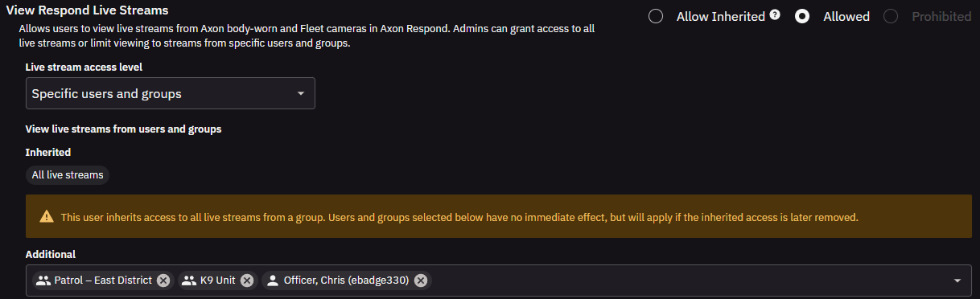The width and height of the screenshot is (980, 299).
Task: Click the Officer, Chris (ebadge330) chip label
Action: (x=347, y=281)
